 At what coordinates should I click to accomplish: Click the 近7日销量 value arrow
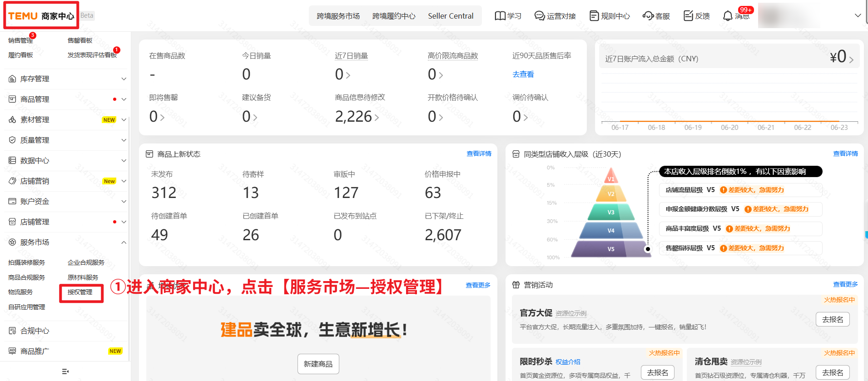pos(348,75)
